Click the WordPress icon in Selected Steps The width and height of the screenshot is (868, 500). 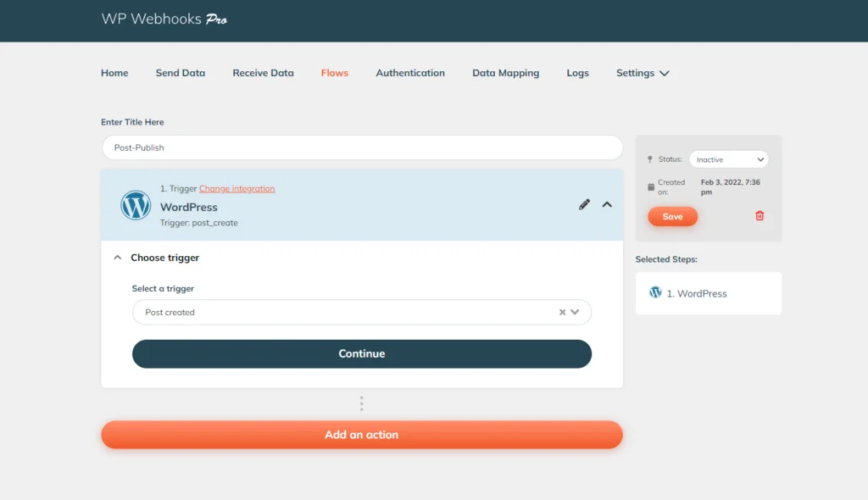(x=655, y=292)
